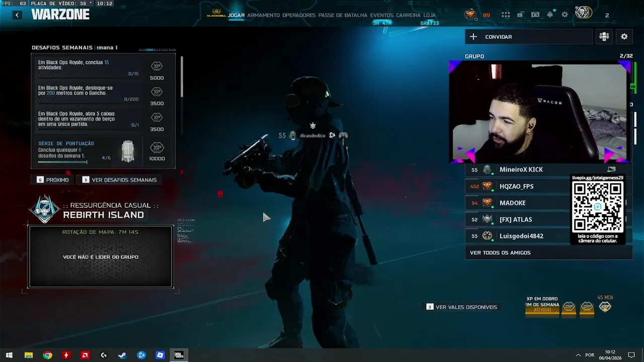Select the EVENTOS tab
644x362 pixels.
(382, 15)
